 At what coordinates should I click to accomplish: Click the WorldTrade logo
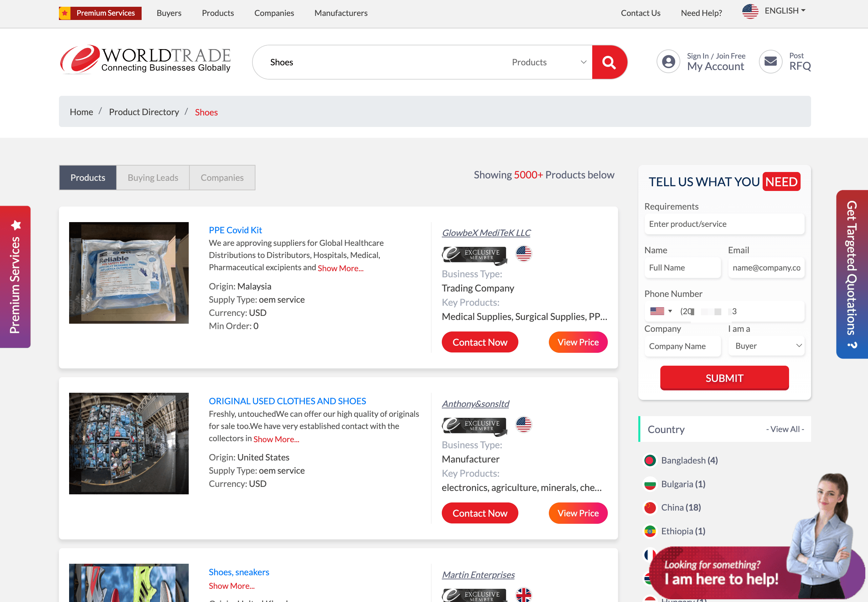(x=145, y=60)
